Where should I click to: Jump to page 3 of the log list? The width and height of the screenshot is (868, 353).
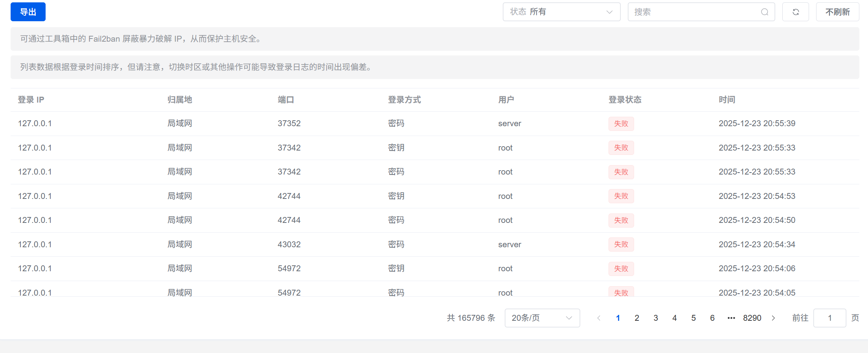[x=656, y=318]
